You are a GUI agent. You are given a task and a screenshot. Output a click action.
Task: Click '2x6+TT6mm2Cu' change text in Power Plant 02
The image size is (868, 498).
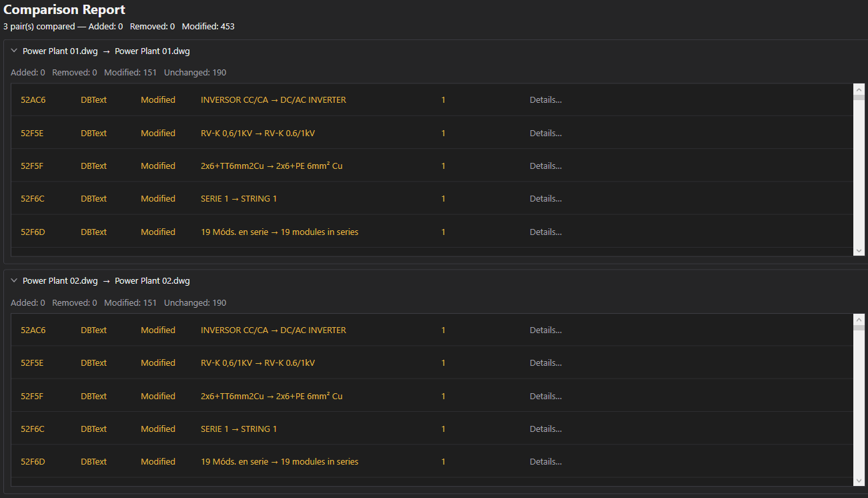pyautogui.click(x=272, y=396)
